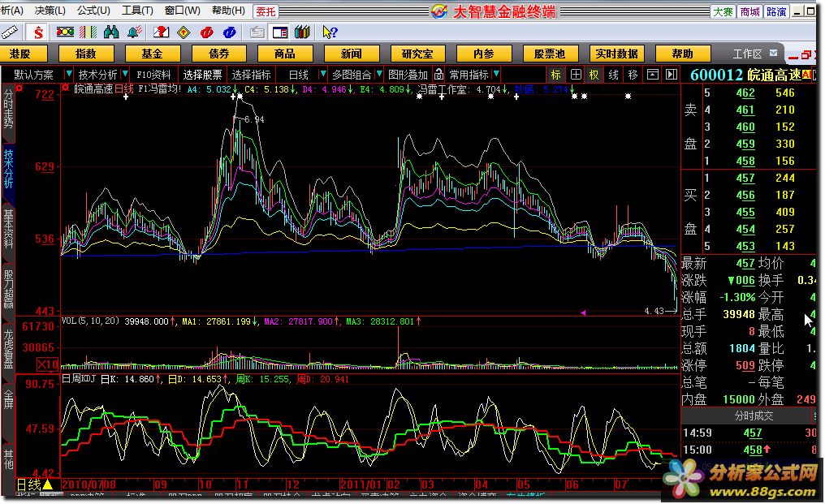Click the 新闻 yellow button

[x=351, y=54]
